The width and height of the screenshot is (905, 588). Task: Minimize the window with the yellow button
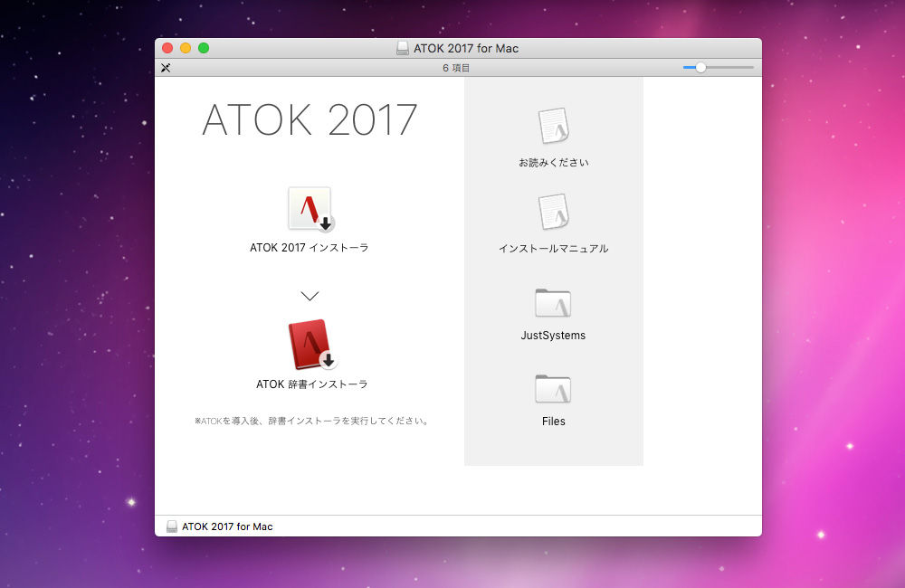186,48
